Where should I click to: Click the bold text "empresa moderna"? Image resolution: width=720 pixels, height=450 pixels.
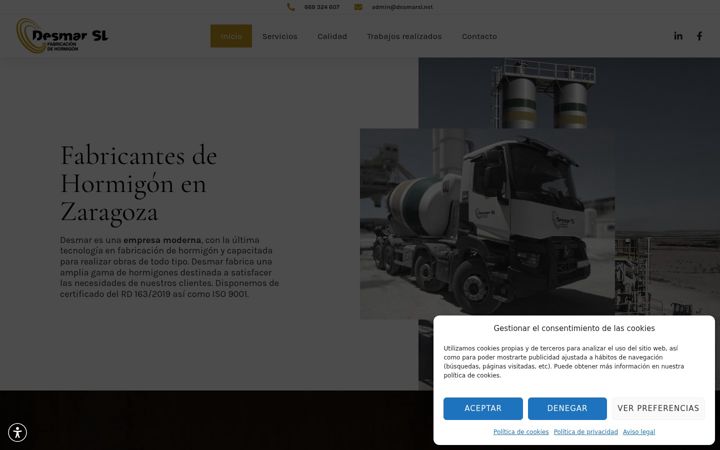pos(162,240)
